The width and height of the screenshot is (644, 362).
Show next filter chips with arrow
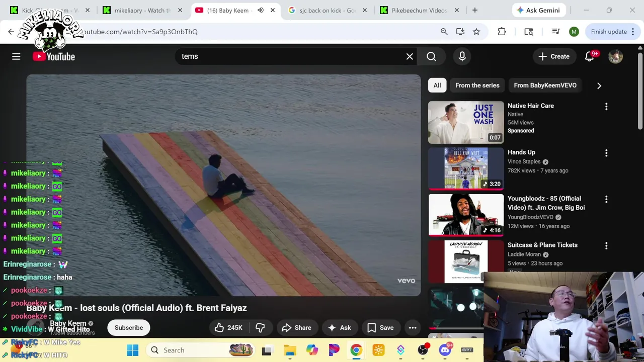(x=599, y=85)
